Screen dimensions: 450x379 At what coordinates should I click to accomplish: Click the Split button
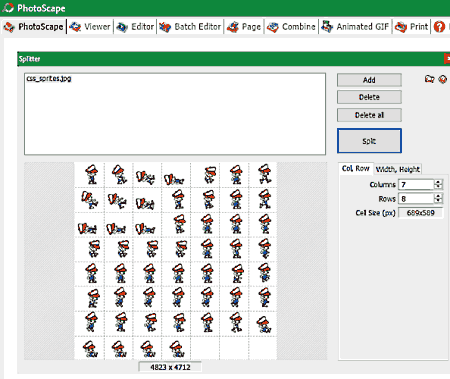369,141
